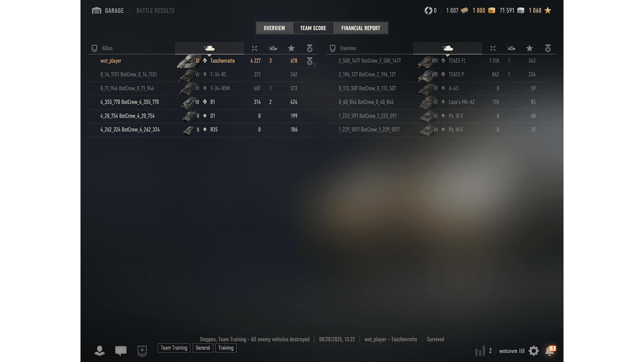Open the Team Training chat channel
Image resolution: width=644 pixels, height=362 pixels.
(x=174, y=348)
